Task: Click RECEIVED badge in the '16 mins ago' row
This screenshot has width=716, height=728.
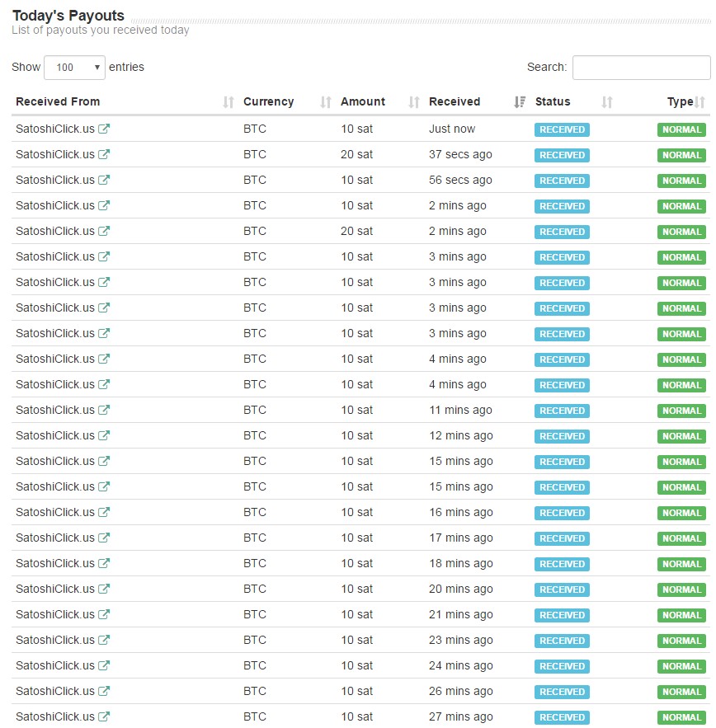Action: (562, 513)
